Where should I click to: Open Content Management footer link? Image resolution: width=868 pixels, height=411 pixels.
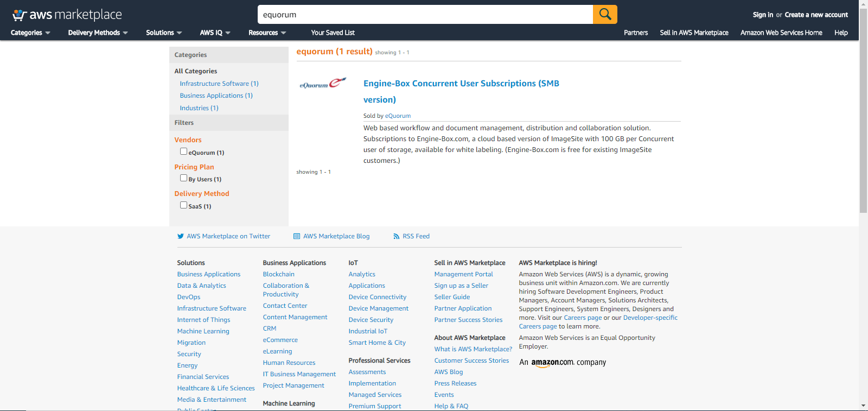(x=295, y=317)
